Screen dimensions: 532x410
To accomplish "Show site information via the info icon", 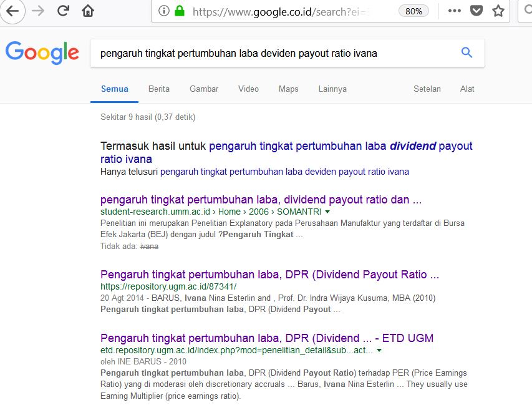I will [164, 11].
